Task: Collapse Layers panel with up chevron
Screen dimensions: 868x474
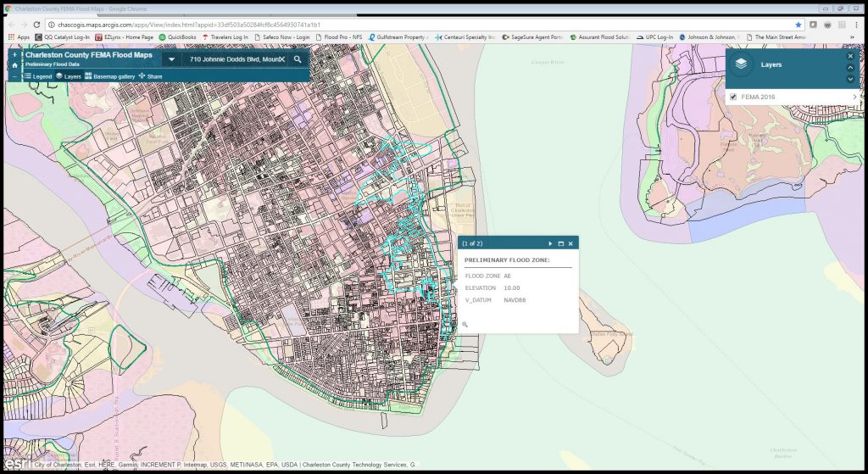Action: (x=851, y=68)
